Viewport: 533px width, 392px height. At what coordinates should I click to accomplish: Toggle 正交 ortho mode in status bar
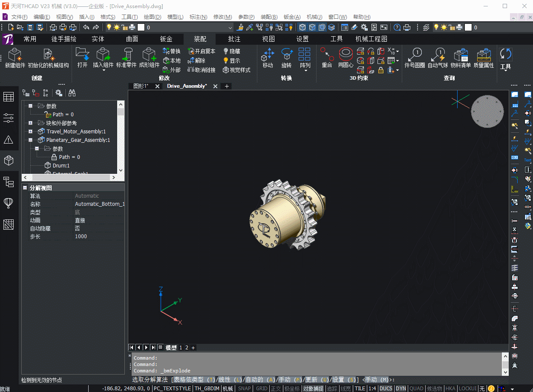point(276,389)
